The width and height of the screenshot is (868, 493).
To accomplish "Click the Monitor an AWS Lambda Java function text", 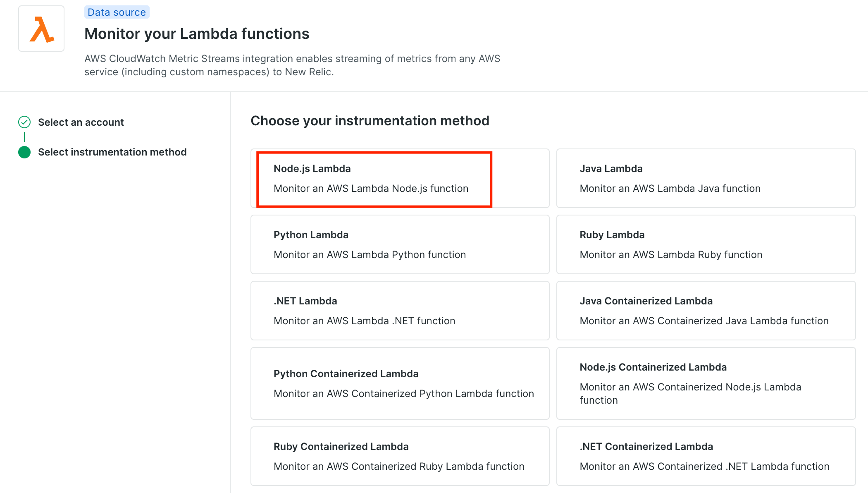I will tap(670, 188).
